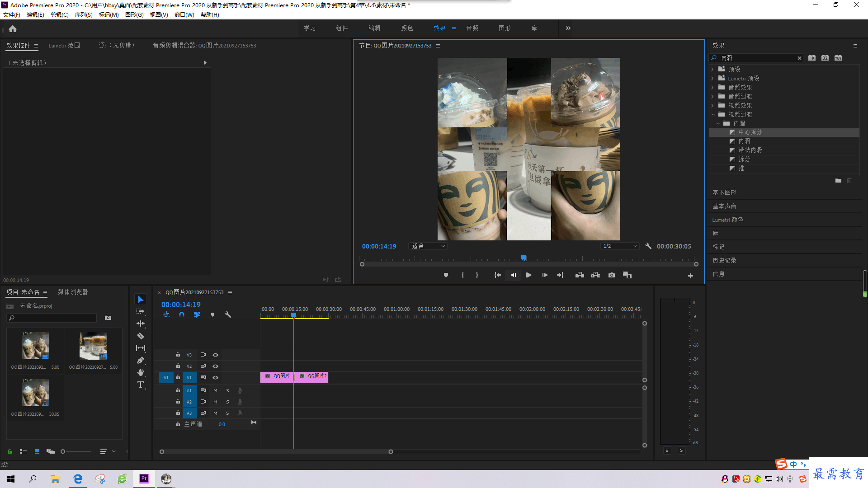Open the 文件(F) menu

coord(12,15)
